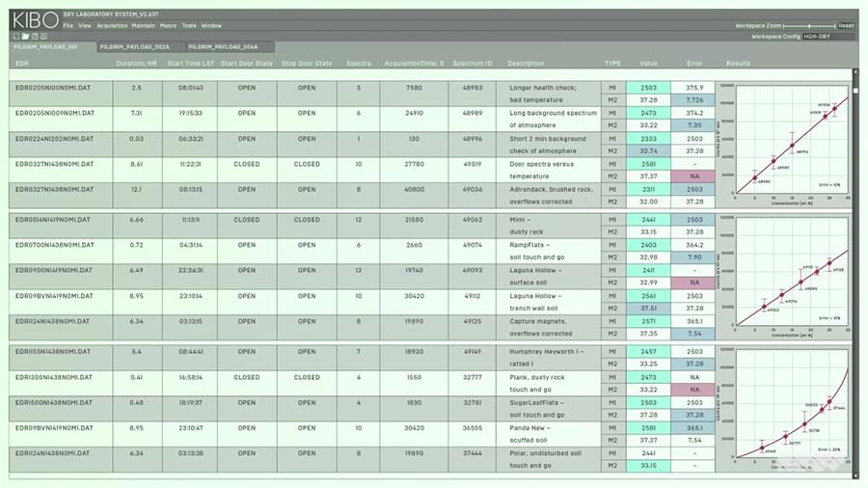Click the Duration: HR column header
The width and height of the screenshot is (868, 488).
coord(136,63)
